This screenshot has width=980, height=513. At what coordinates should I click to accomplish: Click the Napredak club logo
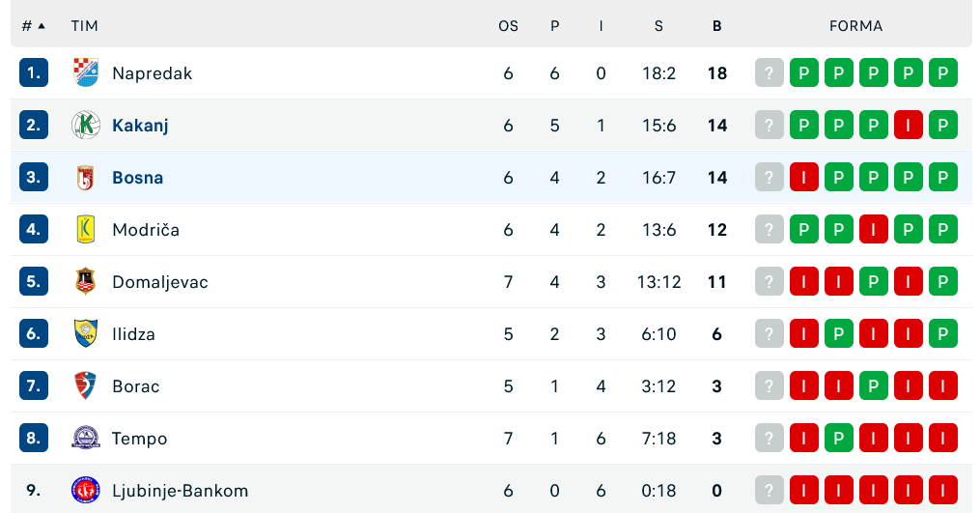point(86,72)
